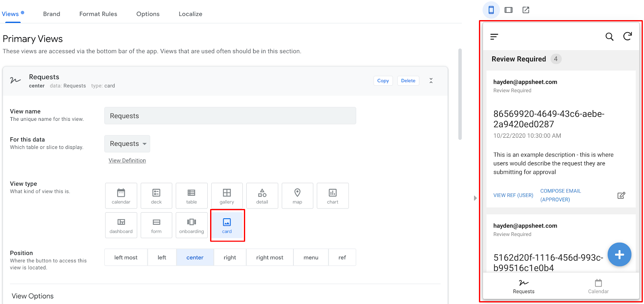Select the calendar view type
This screenshot has width=644, height=304.
pos(121,196)
